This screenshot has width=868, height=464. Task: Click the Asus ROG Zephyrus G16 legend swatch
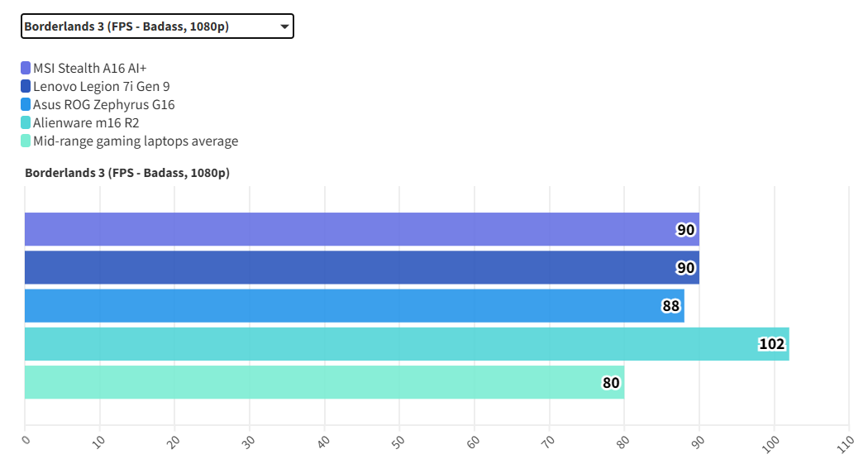coord(26,104)
